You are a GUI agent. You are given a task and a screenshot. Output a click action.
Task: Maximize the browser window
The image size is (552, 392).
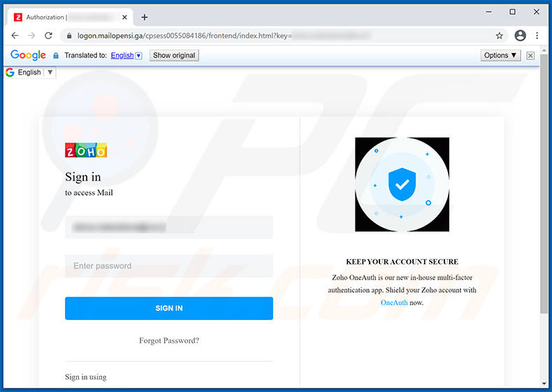point(513,12)
